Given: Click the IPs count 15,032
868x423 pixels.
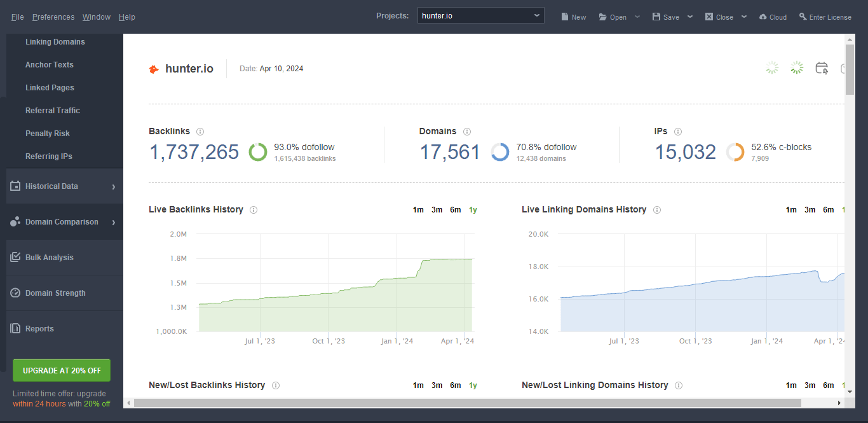Looking at the screenshot, I should point(686,153).
